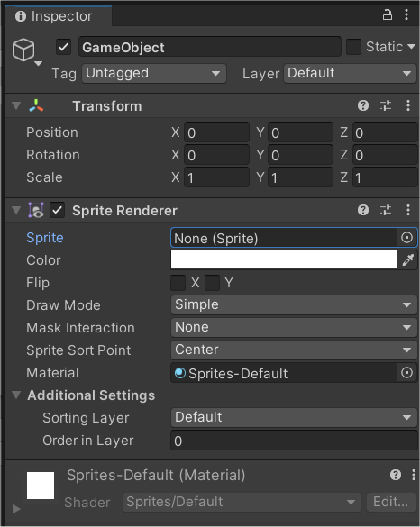Click the Scale Y field

pyautogui.click(x=301, y=177)
